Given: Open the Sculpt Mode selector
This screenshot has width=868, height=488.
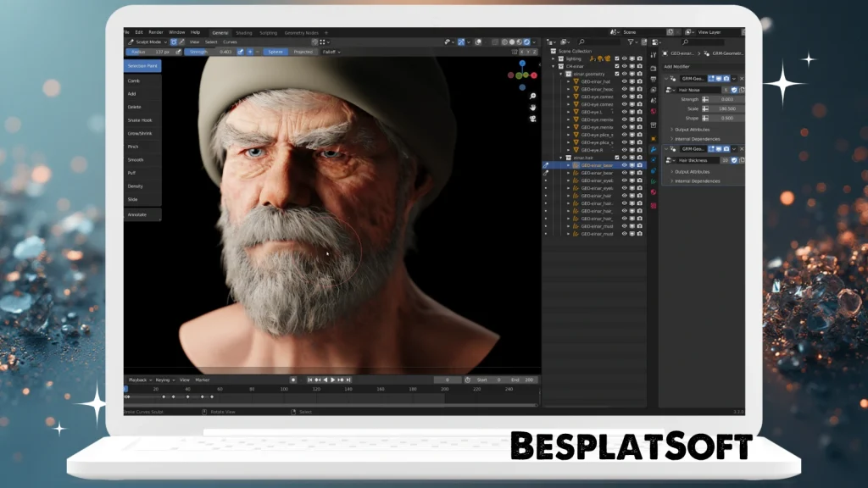Looking at the screenshot, I should tap(148, 42).
